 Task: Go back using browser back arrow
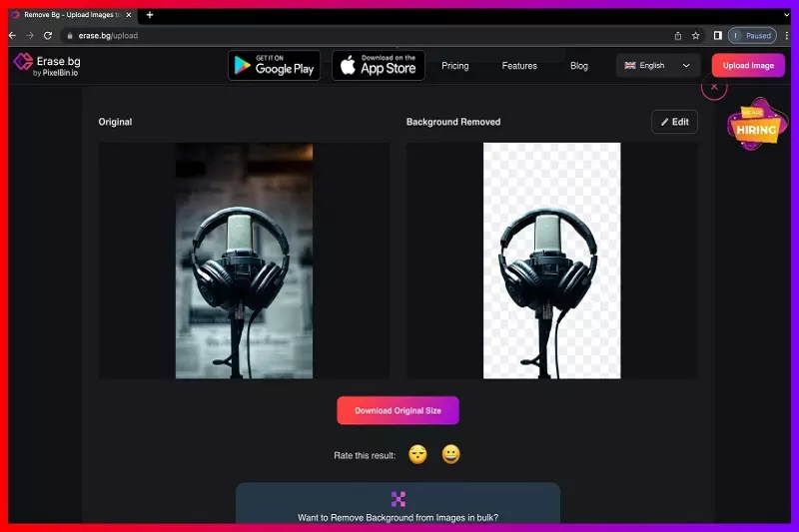(x=13, y=36)
